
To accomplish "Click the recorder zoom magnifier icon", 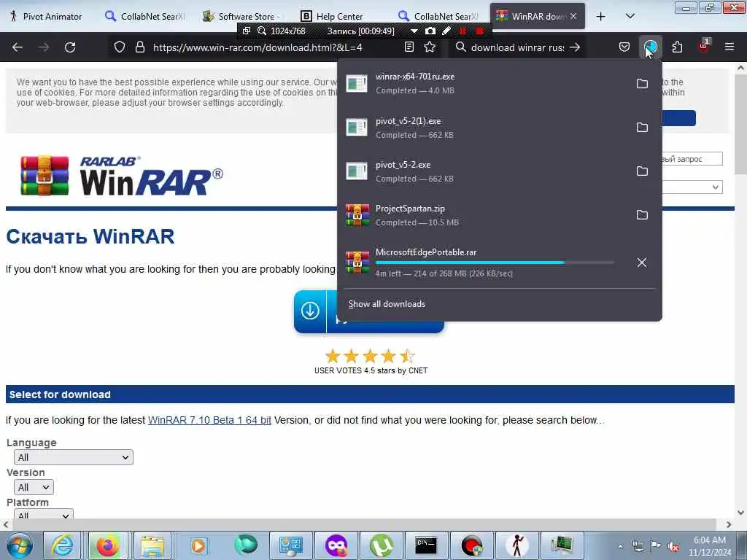I will [262, 31].
